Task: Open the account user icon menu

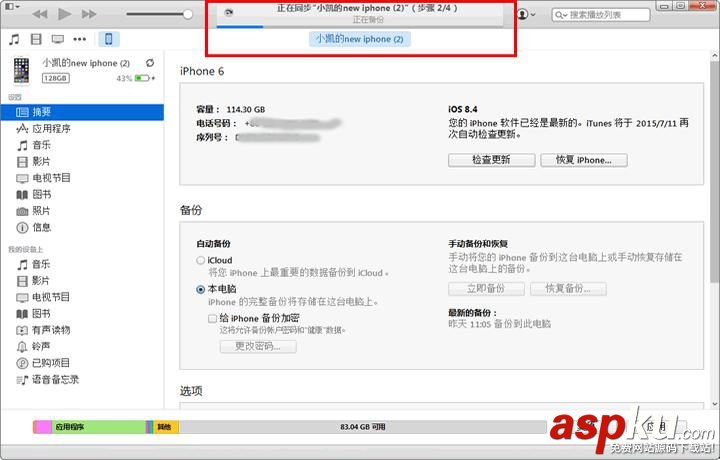Action: click(526, 14)
